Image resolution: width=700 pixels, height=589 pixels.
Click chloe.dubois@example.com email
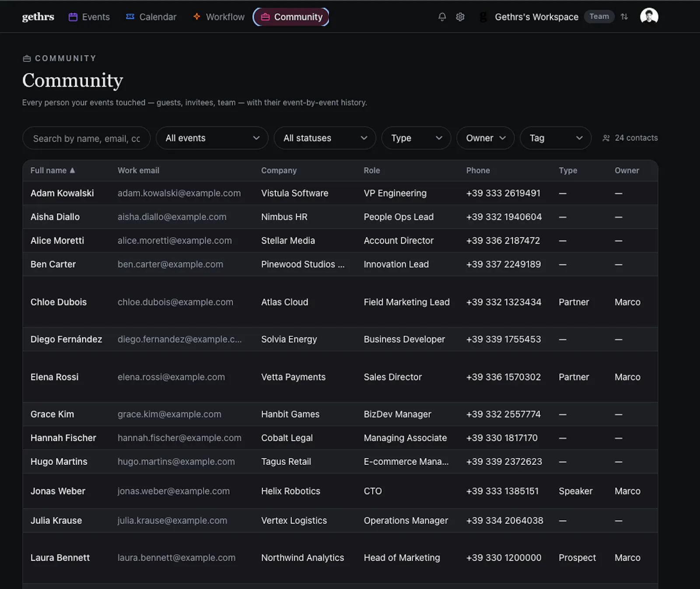[175, 302]
